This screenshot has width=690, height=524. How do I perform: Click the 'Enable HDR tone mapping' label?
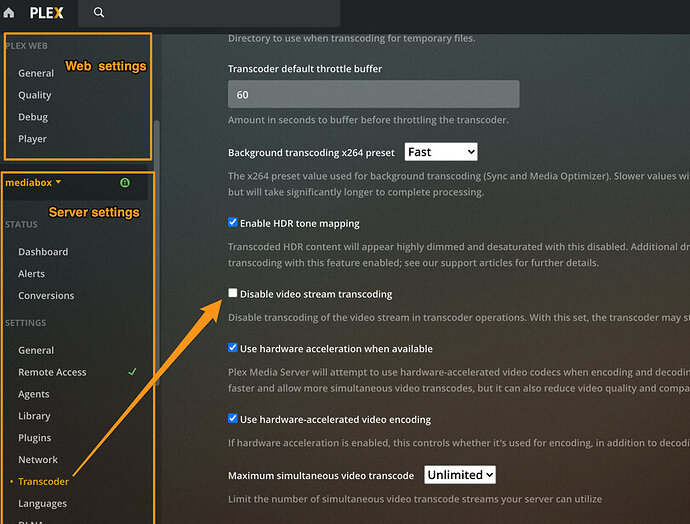[x=300, y=224]
